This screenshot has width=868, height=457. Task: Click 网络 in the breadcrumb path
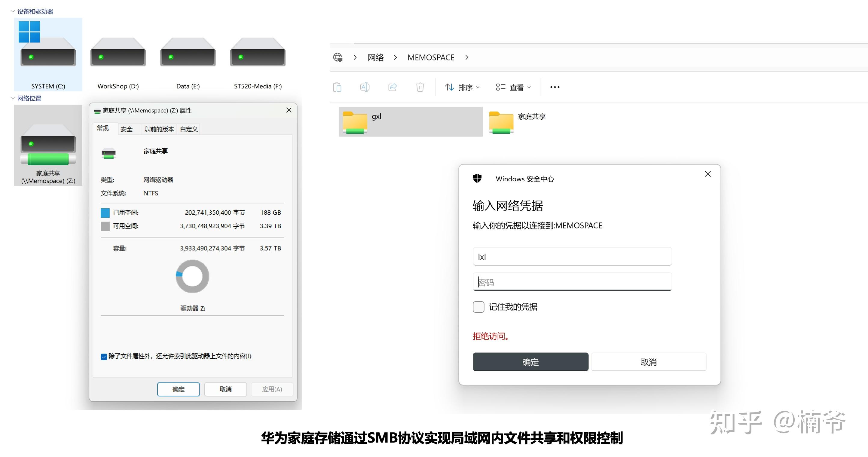tap(376, 57)
